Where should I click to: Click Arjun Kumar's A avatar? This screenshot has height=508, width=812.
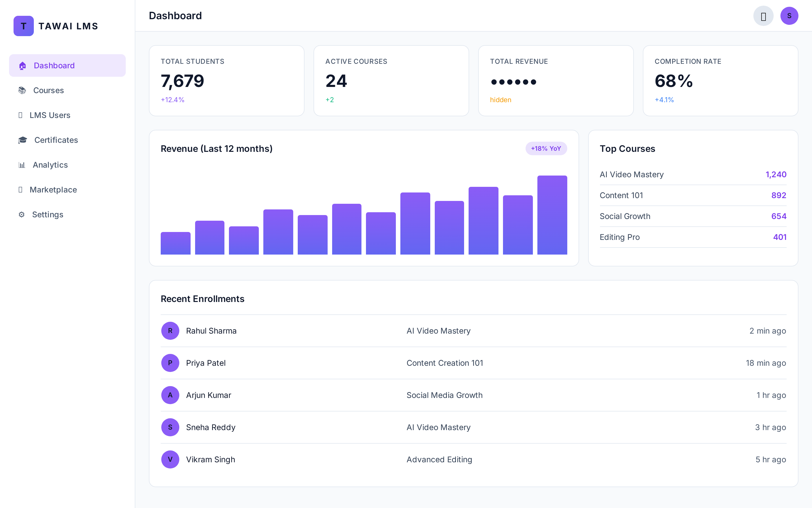tap(170, 395)
